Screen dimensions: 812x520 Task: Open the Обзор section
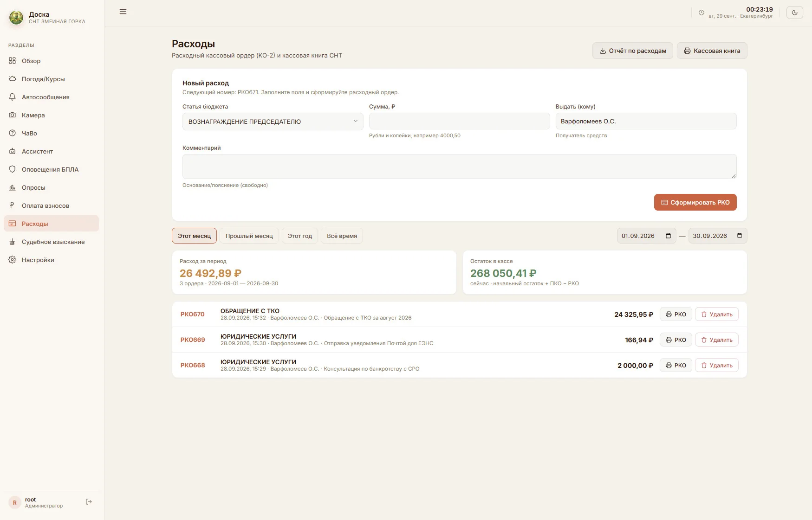(x=51, y=61)
